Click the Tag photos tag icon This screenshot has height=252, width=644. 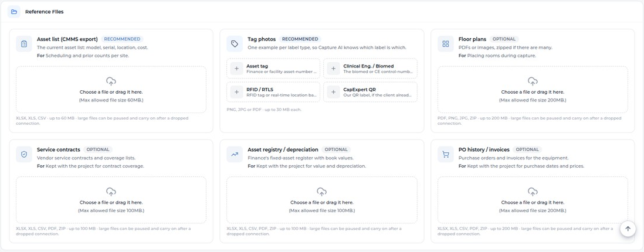pos(235,44)
